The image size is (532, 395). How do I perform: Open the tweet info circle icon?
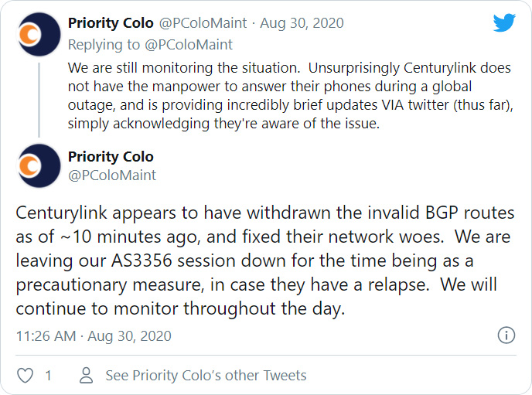click(x=506, y=335)
